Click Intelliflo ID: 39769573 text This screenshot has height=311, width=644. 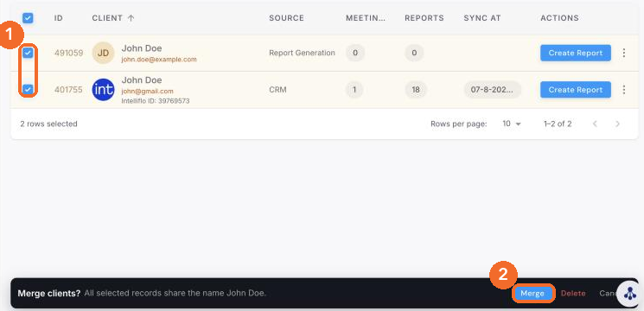(156, 101)
